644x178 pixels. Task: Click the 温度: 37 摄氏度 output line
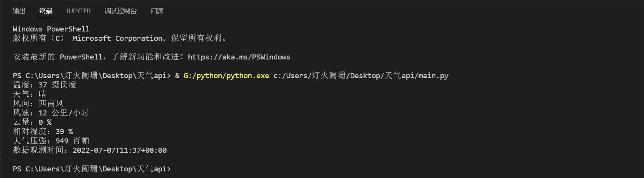point(45,85)
